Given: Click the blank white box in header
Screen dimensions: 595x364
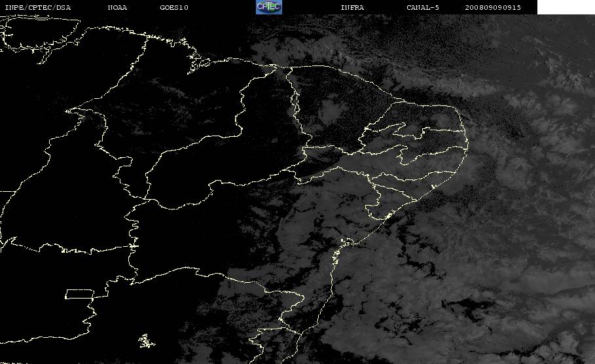Looking at the screenshot, I should [x=566, y=7].
